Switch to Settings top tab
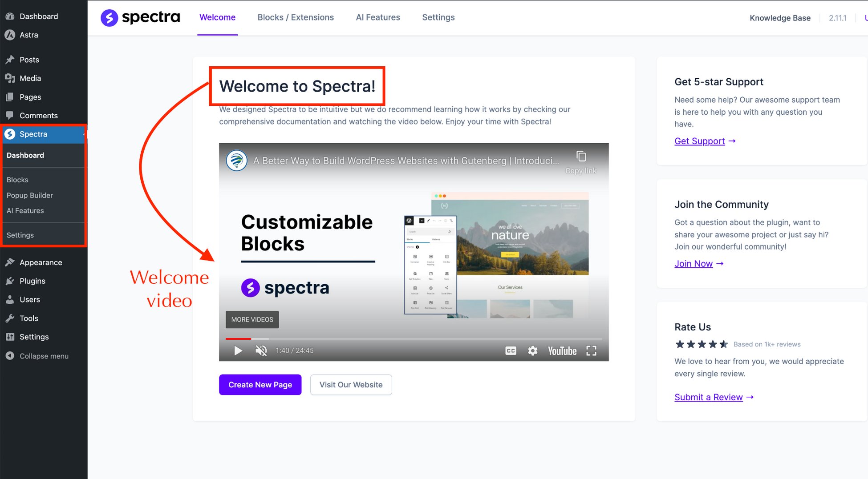 [x=438, y=17]
